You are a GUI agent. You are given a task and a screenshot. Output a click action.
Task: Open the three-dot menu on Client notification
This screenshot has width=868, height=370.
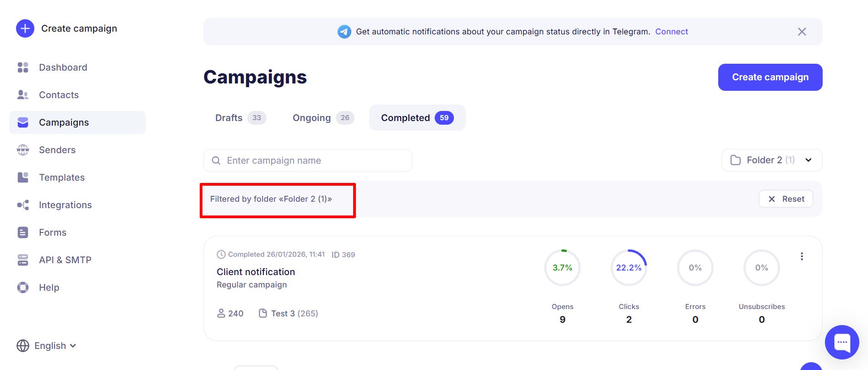coord(802,256)
